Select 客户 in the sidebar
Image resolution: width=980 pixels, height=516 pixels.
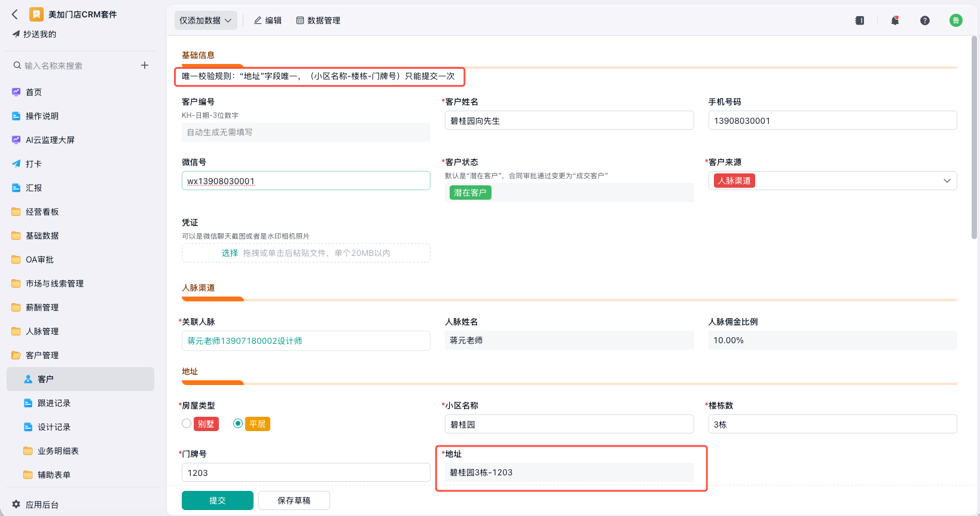(x=80, y=379)
